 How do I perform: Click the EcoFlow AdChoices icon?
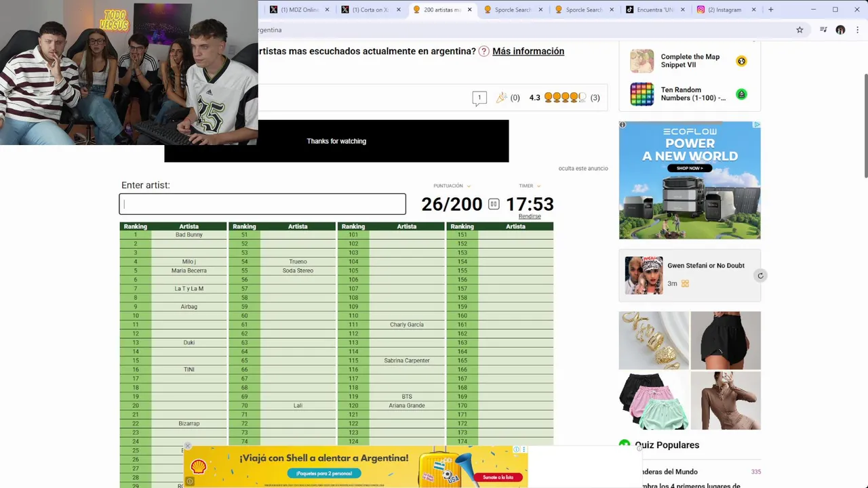(x=757, y=125)
